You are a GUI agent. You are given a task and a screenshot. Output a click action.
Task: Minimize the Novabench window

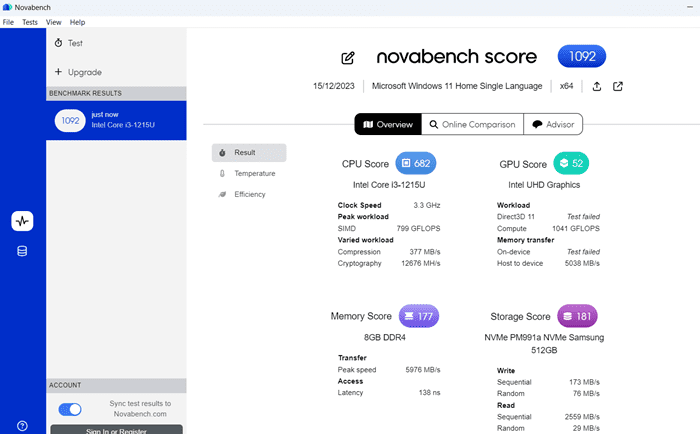689,7
